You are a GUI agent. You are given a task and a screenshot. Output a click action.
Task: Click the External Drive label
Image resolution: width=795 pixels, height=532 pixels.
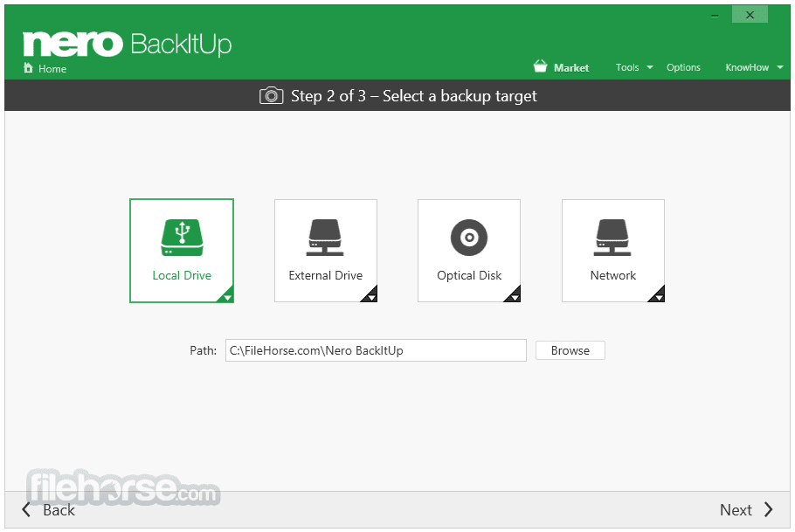(x=326, y=275)
